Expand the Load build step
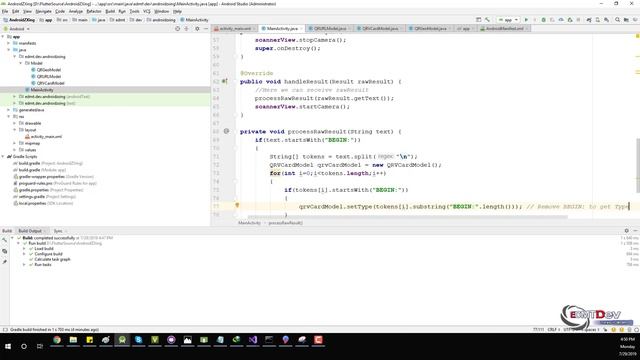This screenshot has height=360, width=640. [24, 249]
